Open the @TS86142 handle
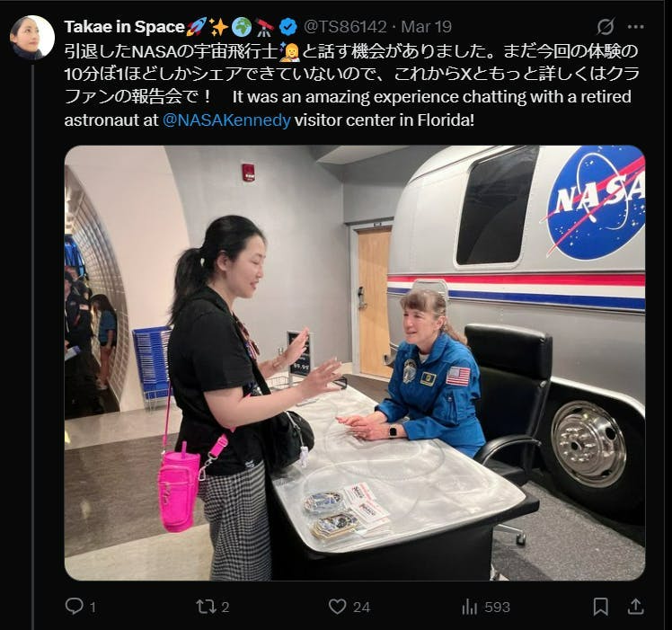 click(x=345, y=27)
